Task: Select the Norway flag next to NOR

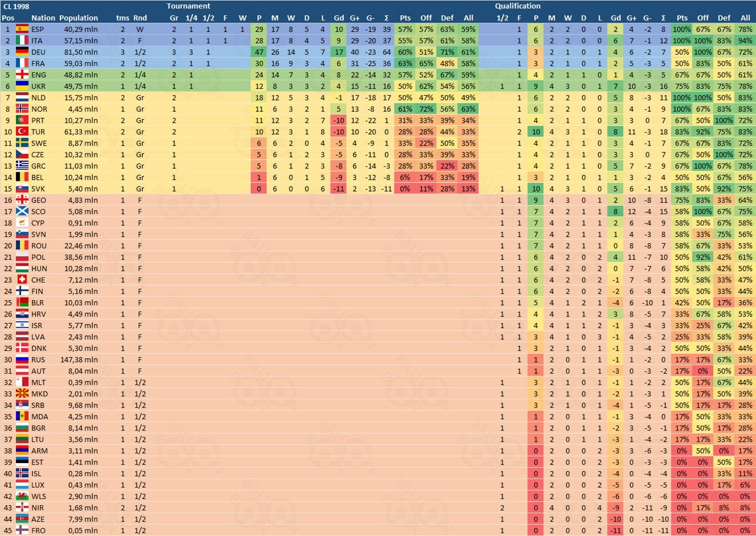Action: pyautogui.click(x=22, y=109)
